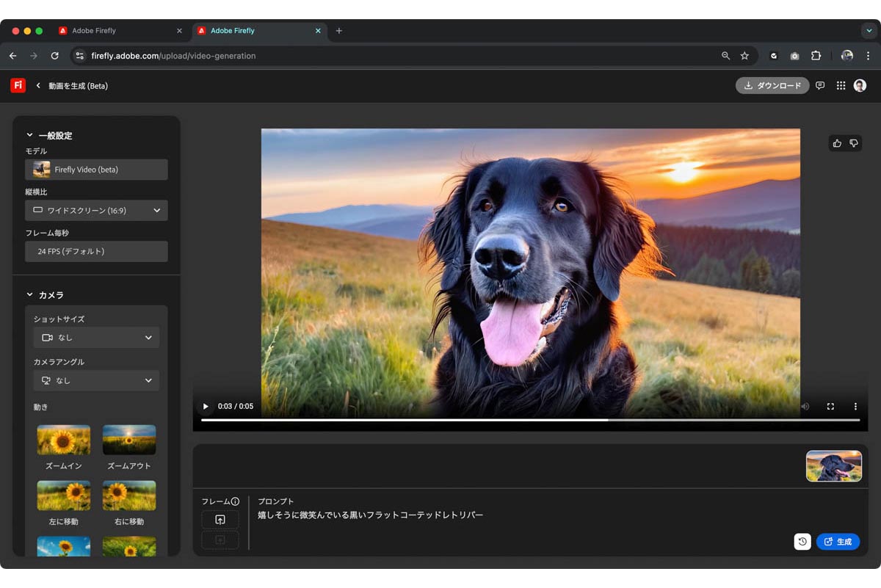Open the Adobe apps grid icon
The image size is (881, 588).
pyautogui.click(x=841, y=85)
